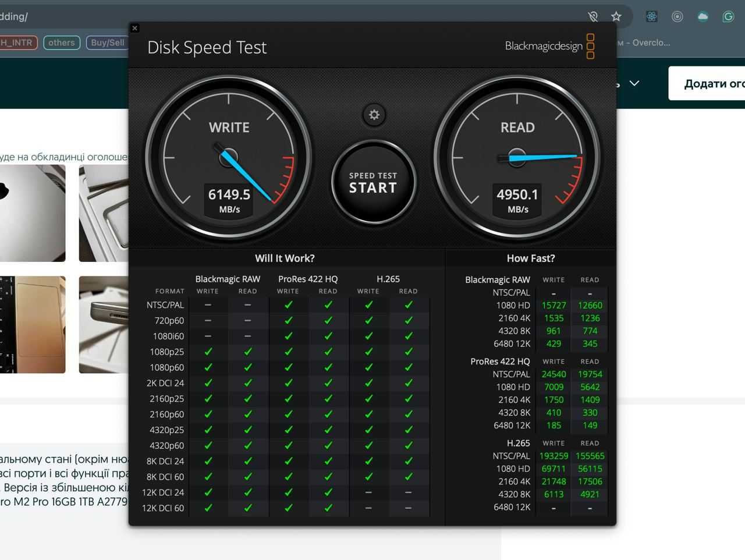This screenshot has width=745, height=560.
Task: Click the 2160p60 format row label
Action: click(x=166, y=414)
